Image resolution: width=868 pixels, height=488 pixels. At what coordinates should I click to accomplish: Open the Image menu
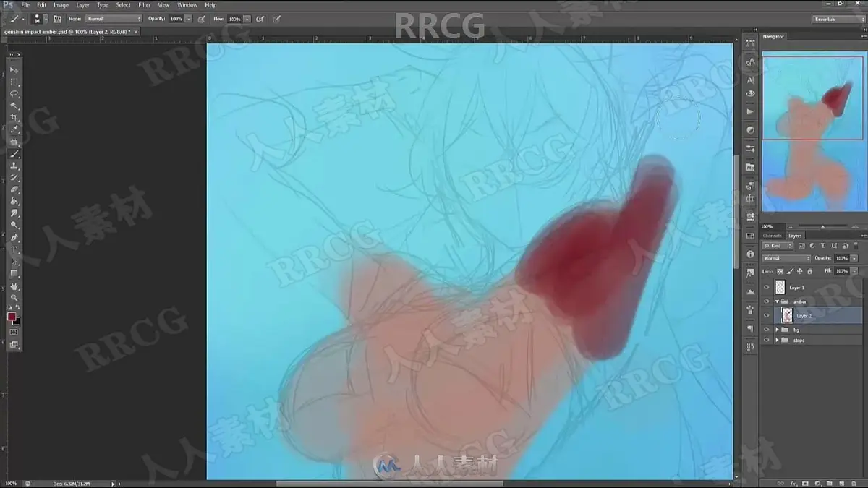(x=61, y=5)
